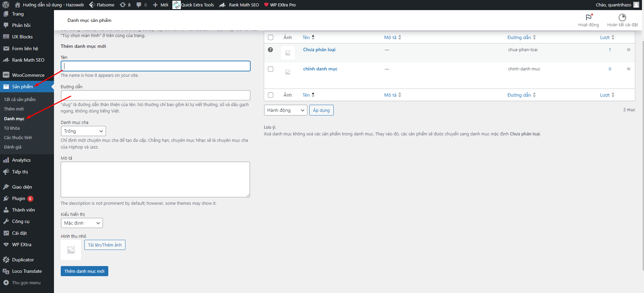Click the Hoàn tất cài đặt progress icon
644x293 pixels.
(x=622, y=18)
